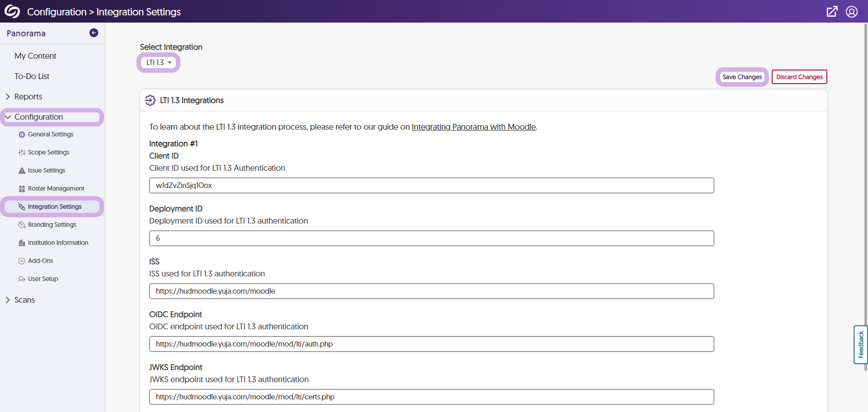Click the LTI 1.3 Integrations puzzle icon
This screenshot has height=412, width=868.
point(150,100)
